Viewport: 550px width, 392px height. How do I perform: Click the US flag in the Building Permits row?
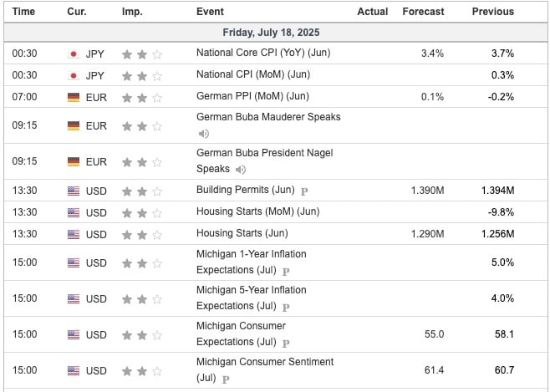[74, 191]
